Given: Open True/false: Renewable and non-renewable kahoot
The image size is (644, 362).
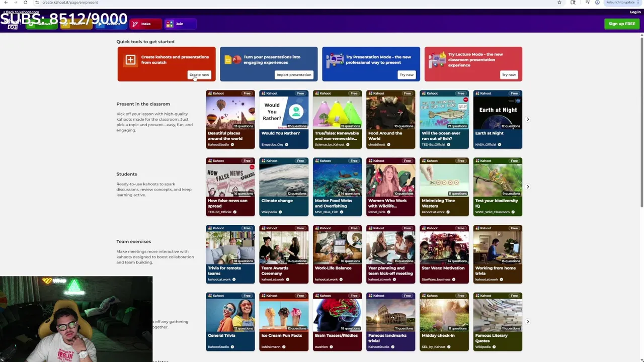Looking at the screenshot, I should pos(337,119).
